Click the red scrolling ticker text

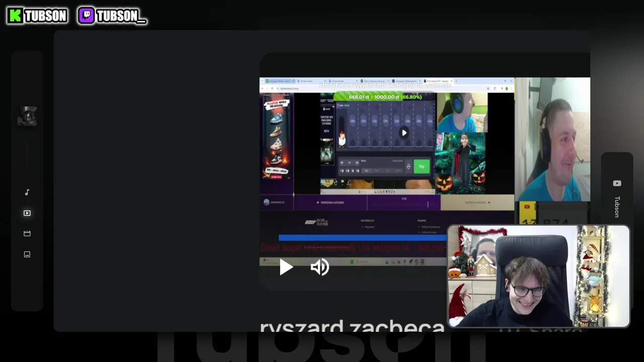click(x=353, y=248)
